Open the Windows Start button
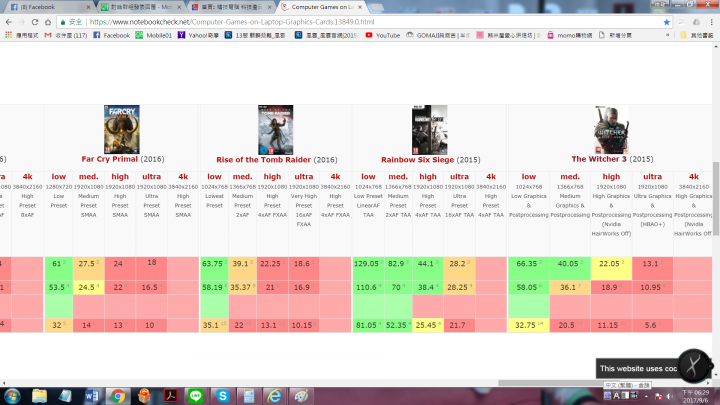Screen dimensions: 720x405 (x=12, y=396)
